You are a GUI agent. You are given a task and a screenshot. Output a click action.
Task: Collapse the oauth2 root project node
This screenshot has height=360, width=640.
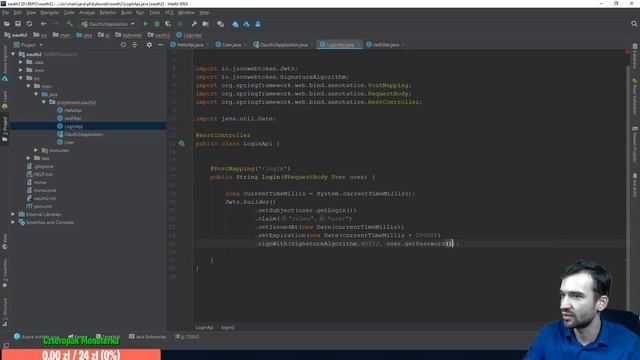[13, 54]
